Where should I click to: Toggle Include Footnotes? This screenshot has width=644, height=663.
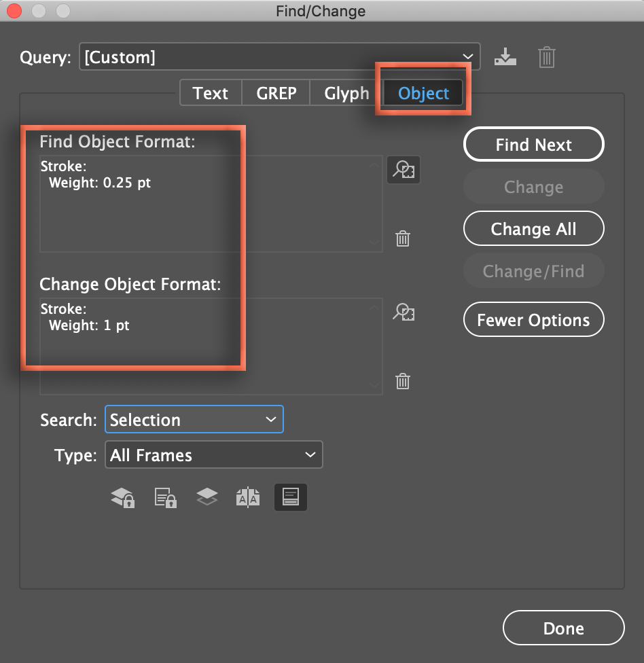coord(290,498)
